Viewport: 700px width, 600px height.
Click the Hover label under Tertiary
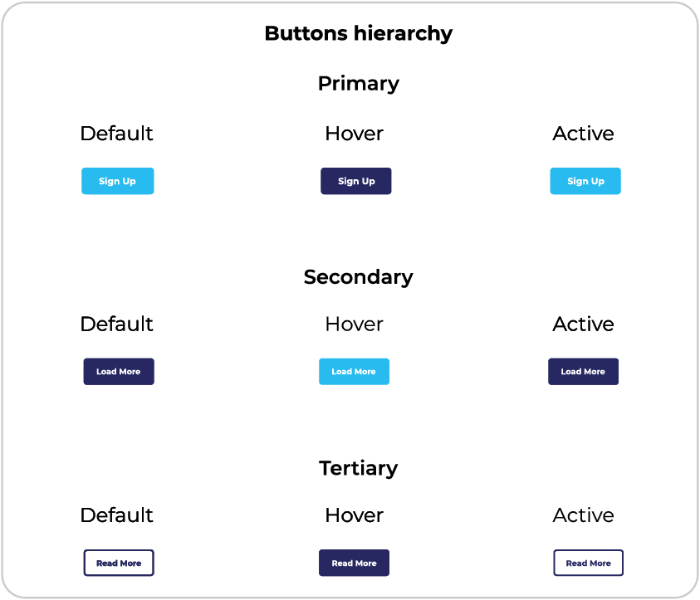355,515
